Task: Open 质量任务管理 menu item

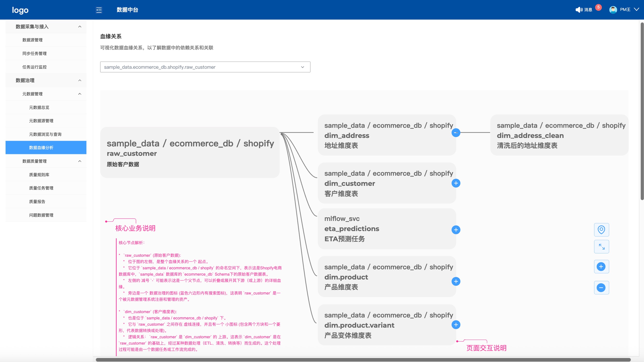Action: coord(46,188)
